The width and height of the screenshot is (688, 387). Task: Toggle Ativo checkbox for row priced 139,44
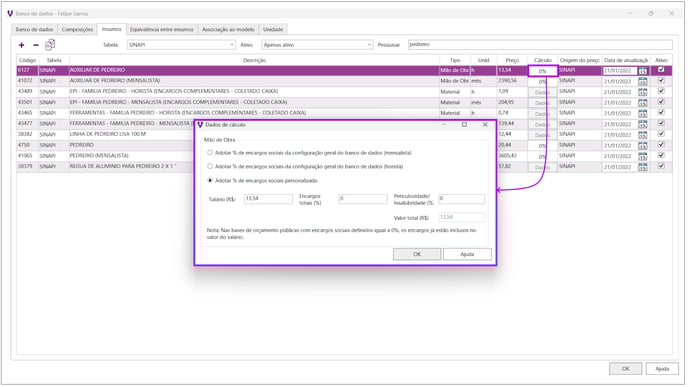(661, 123)
